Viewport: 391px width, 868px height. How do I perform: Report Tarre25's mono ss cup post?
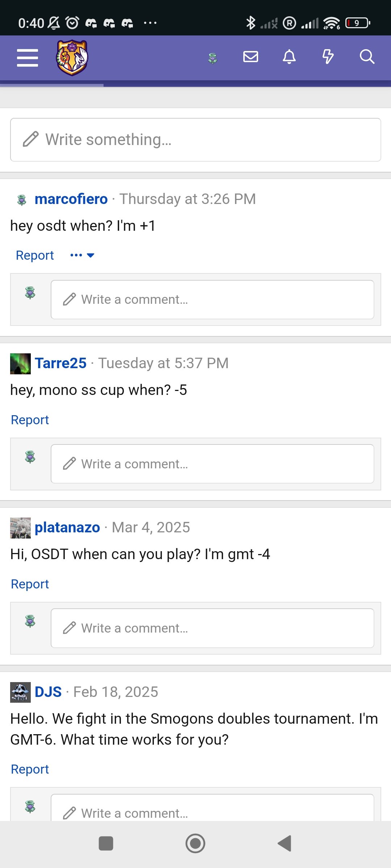(x=30, y=420)
